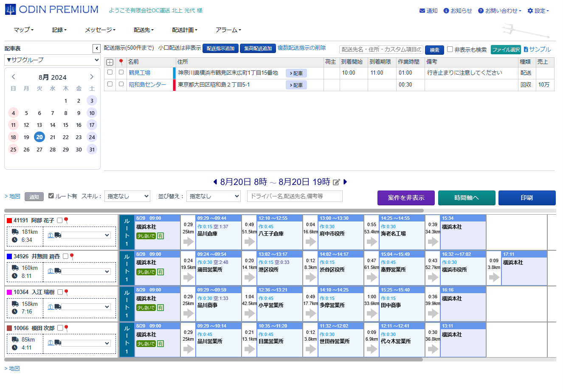Focus the ドライバー名,配送先名,備考等 filter field
The image size is (563, 392).
pos(295,196)
